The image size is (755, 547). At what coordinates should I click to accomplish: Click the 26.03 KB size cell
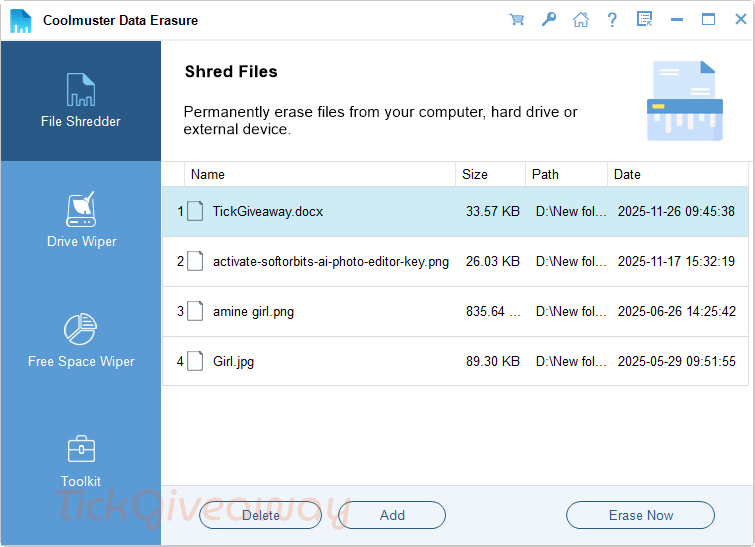point(493,261)
